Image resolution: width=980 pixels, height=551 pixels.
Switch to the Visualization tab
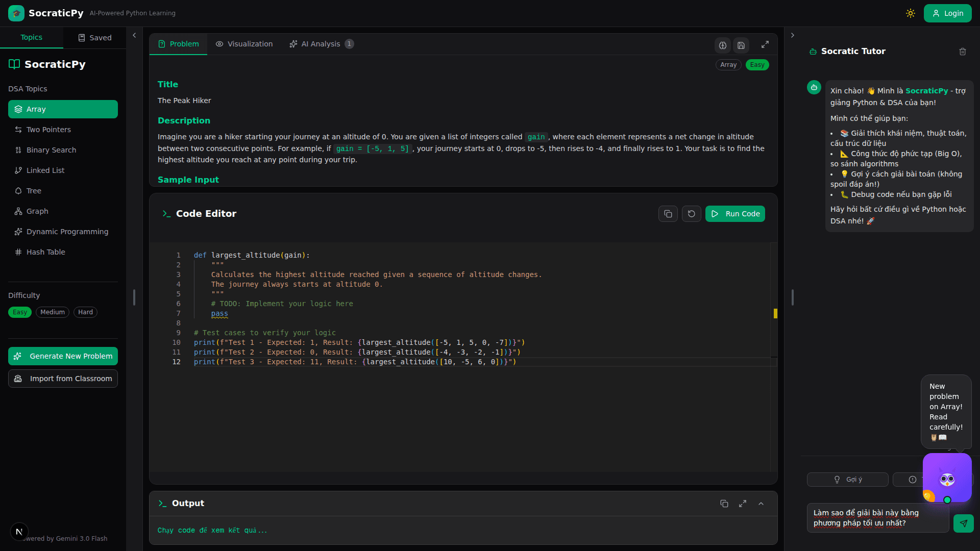click(x=244, y=44)
